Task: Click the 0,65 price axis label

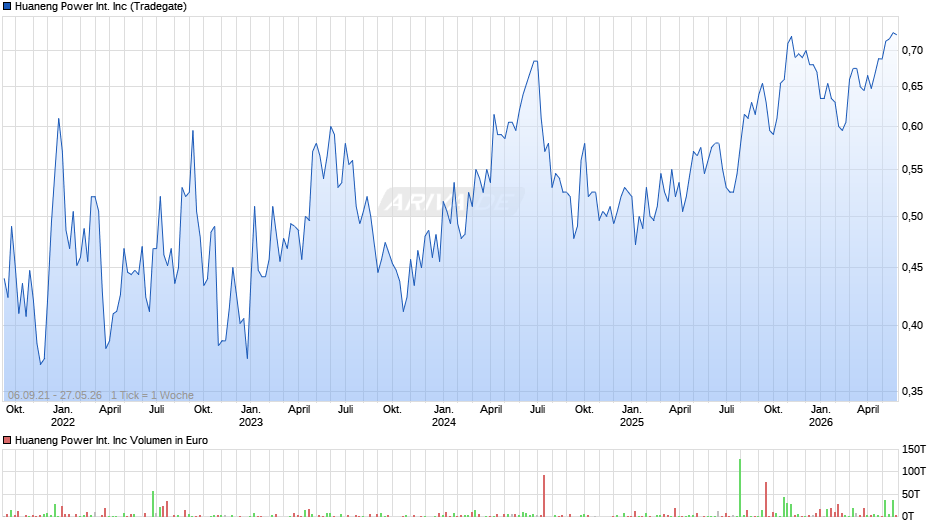Action: 912,87
